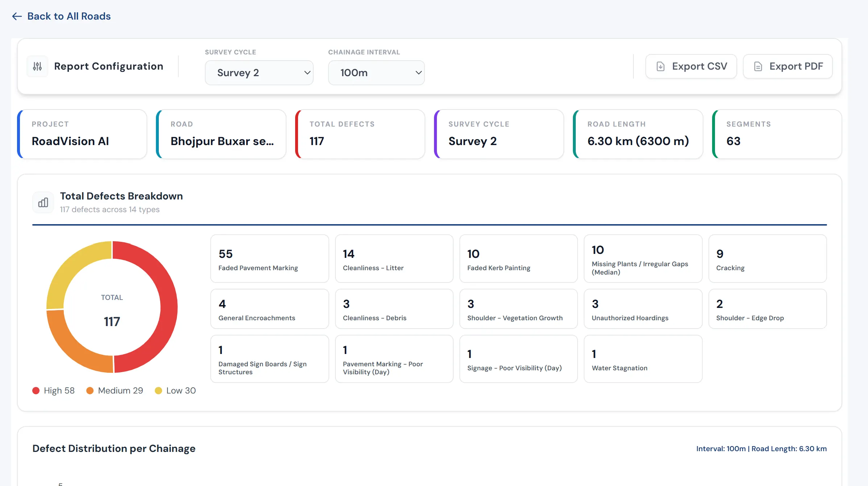Click the Report Configuration sliders icon
The height and width of the screenshot is (486, 868).
(37, 66)
